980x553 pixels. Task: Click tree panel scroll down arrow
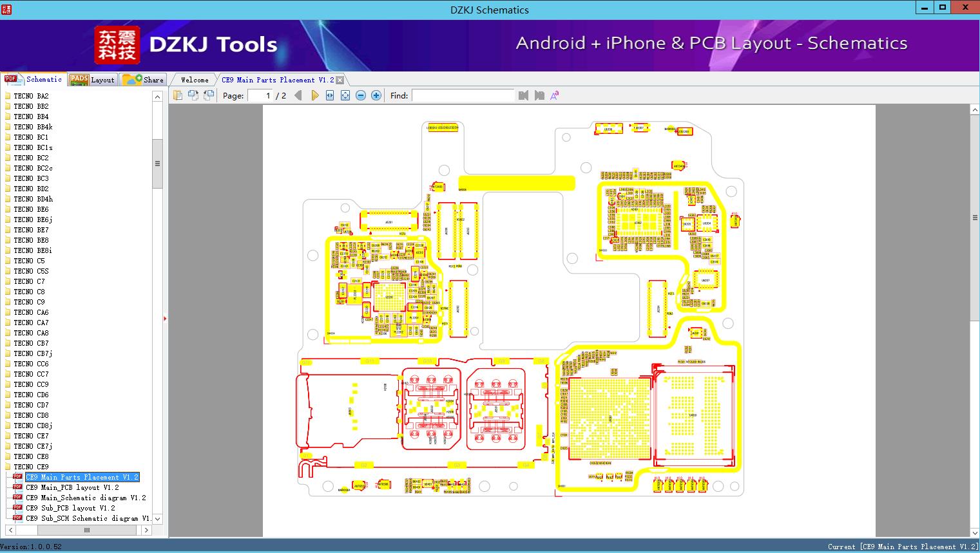click(157, 519)
